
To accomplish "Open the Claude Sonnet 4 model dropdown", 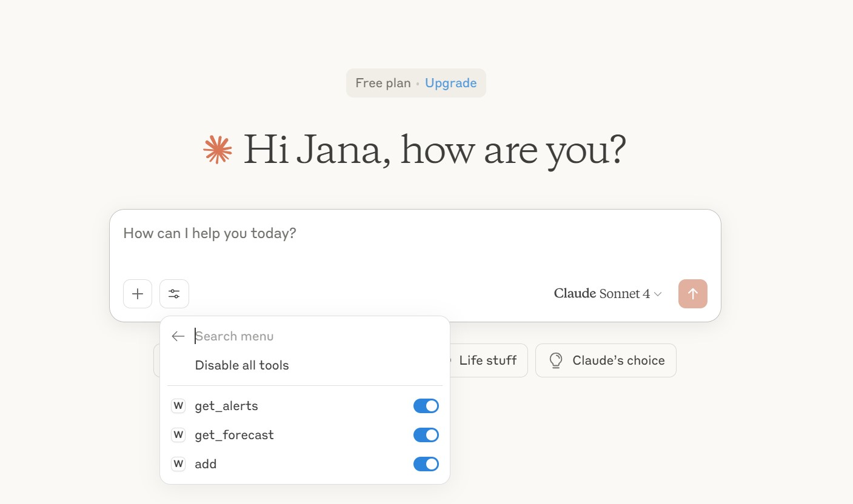I will click(607, 294).
